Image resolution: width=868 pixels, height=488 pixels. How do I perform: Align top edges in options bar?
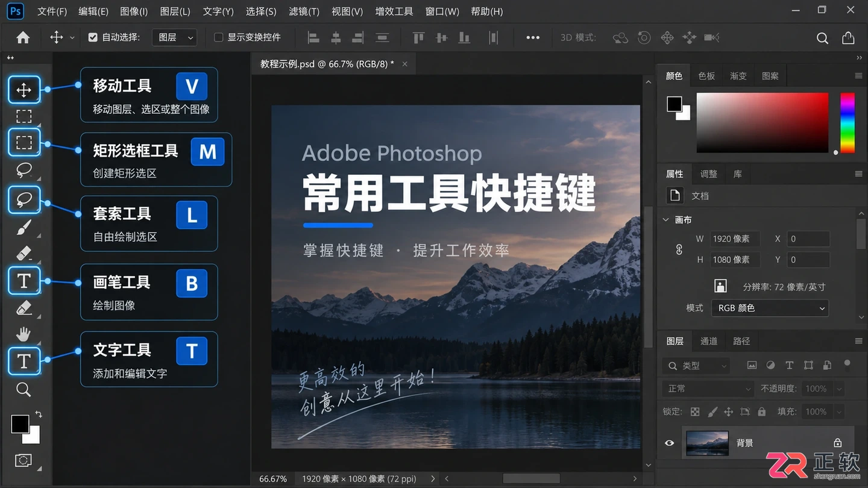pyautogui.click(x=419, y=37)
